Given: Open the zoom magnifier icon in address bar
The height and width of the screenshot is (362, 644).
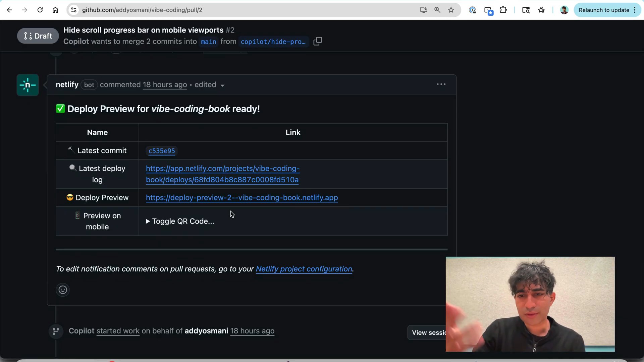Looking at the screenshot, I should pos(437,10).
